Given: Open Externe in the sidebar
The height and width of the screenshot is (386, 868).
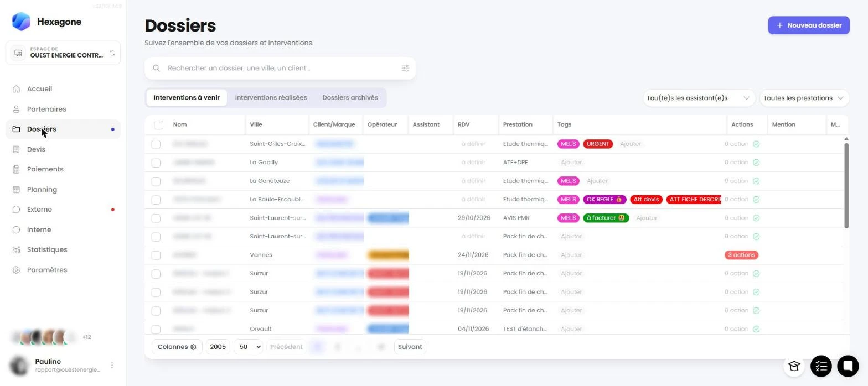Looking at the screenshot, I should pyautogui.click(x=63, y=210).
